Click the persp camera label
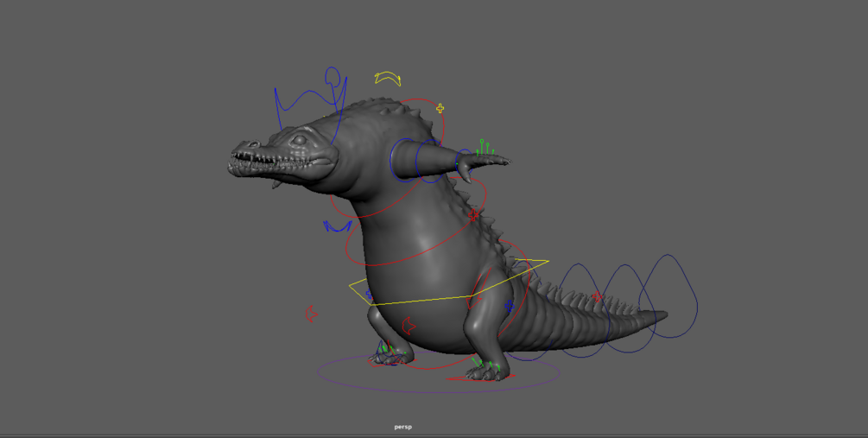Screen dimensions: 868x438 [x=403, y=427]
